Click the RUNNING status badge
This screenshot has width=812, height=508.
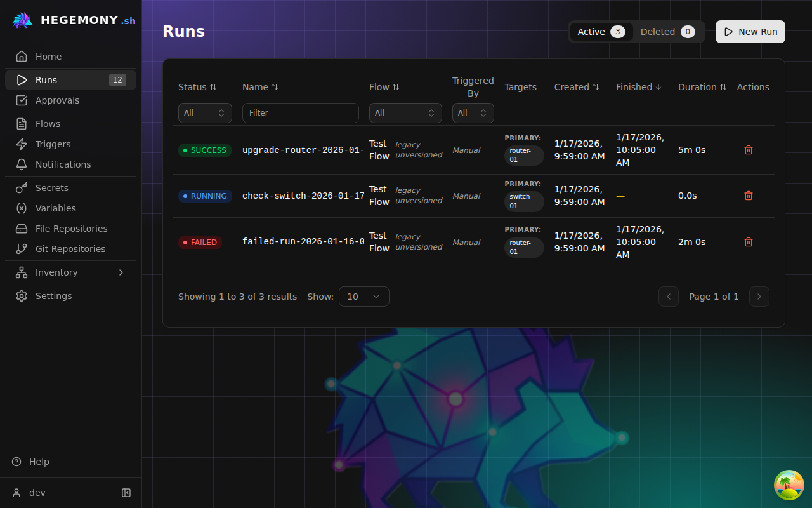tap(205, 196)
